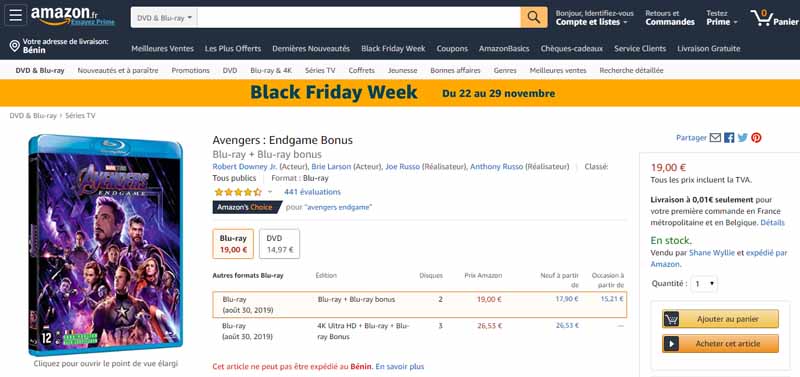Open the shopping cart Panier icon
Screen dimensions: 800x377
point(774,18)
